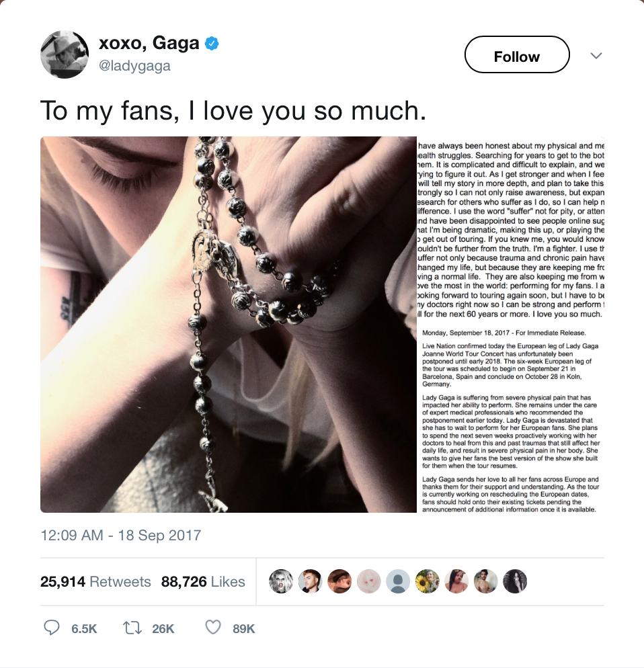Open the xoxo, Gaga profile avatar
The width and height of the screenshot is (644, 668).
click(x=65, y=55)
